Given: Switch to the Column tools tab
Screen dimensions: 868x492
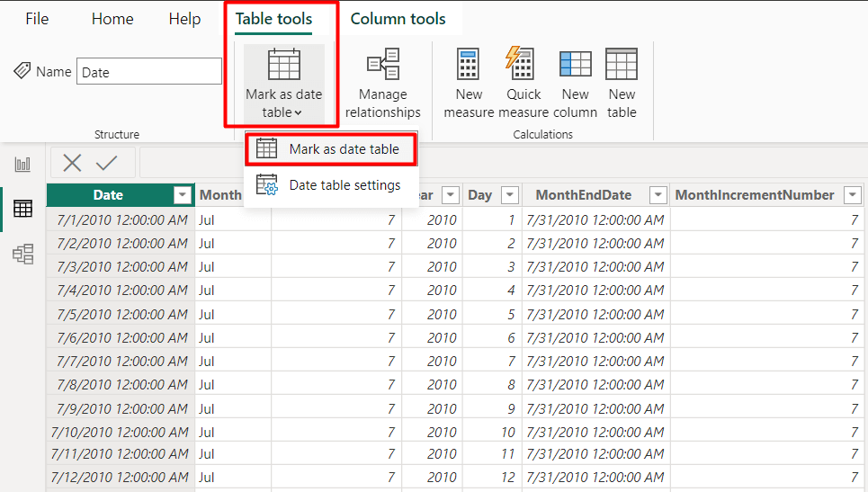Looking at the screenshot, I should (x=398, y=19).
